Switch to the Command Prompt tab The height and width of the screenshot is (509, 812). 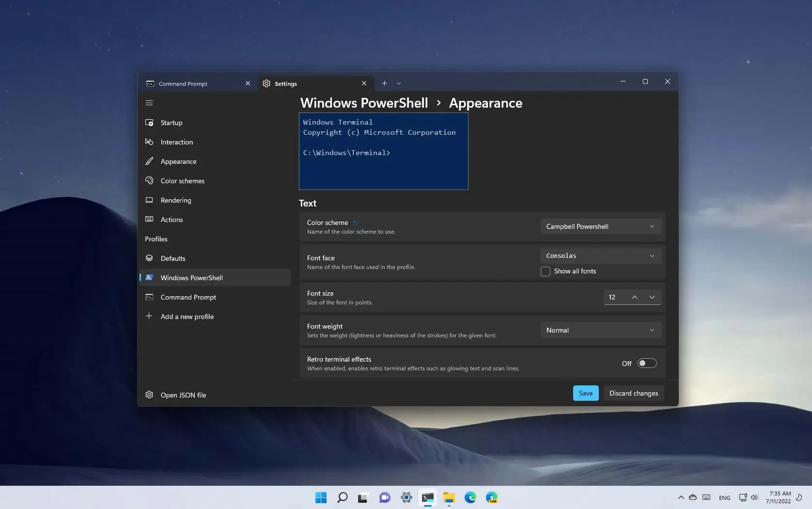tap(183, 83)
